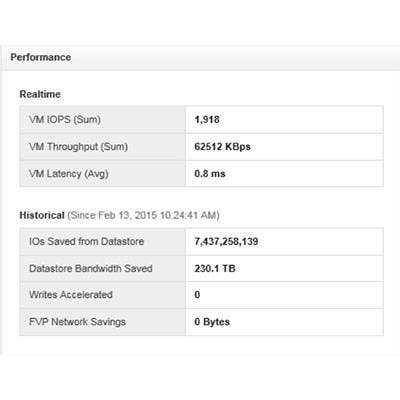Click the Writes Accelerated label
Image resolution: width=400 pixels, height=400 pixels.
71,295
